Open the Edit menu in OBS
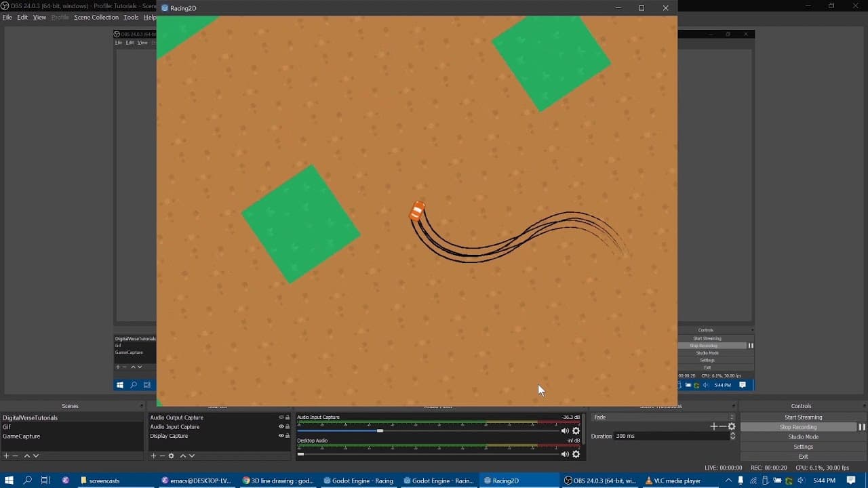Image resolution: width=868 pixels, height=488 pixels. (x=22, y=18)
